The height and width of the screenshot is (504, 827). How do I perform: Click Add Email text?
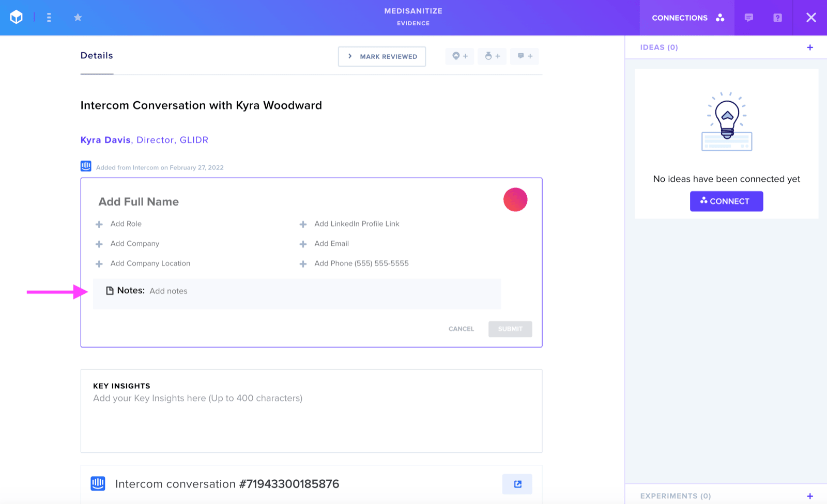[x=332, y=244]
